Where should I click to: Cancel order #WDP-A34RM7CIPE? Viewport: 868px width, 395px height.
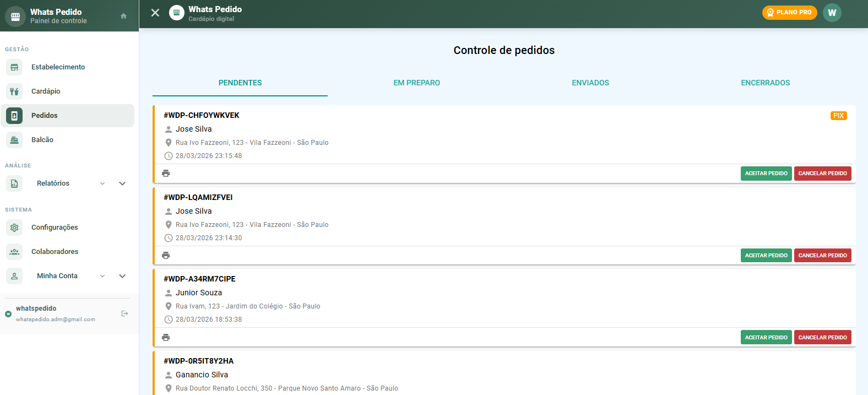click(x=823, y=338)
